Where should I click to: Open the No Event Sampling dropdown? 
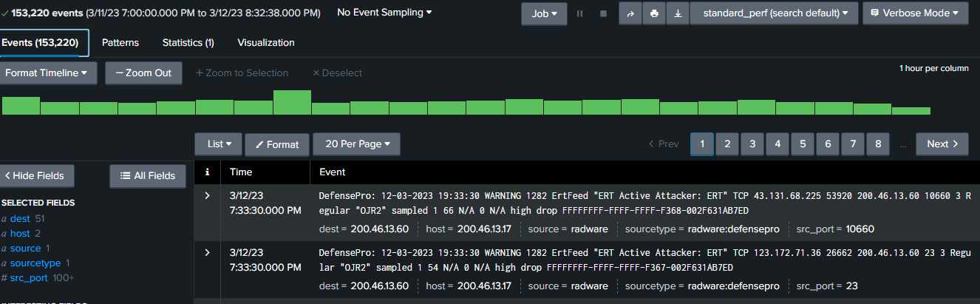click(384, 13)
